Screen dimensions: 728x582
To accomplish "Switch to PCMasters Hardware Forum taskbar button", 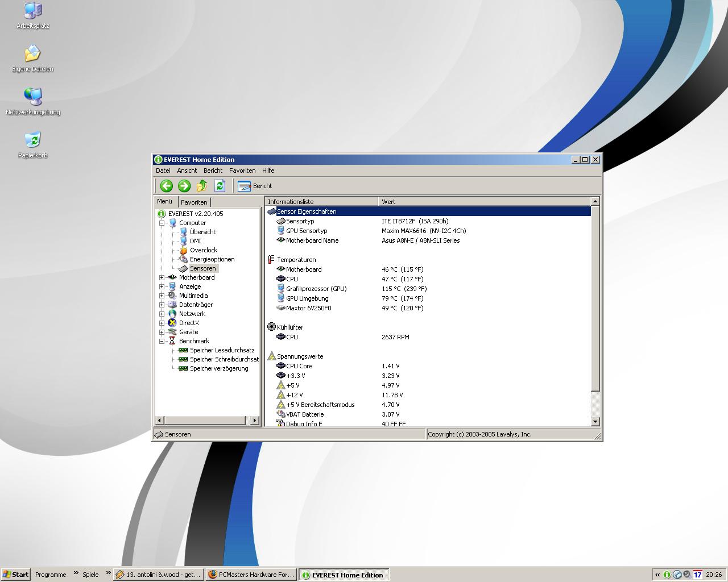I will [x=251, y=575].
